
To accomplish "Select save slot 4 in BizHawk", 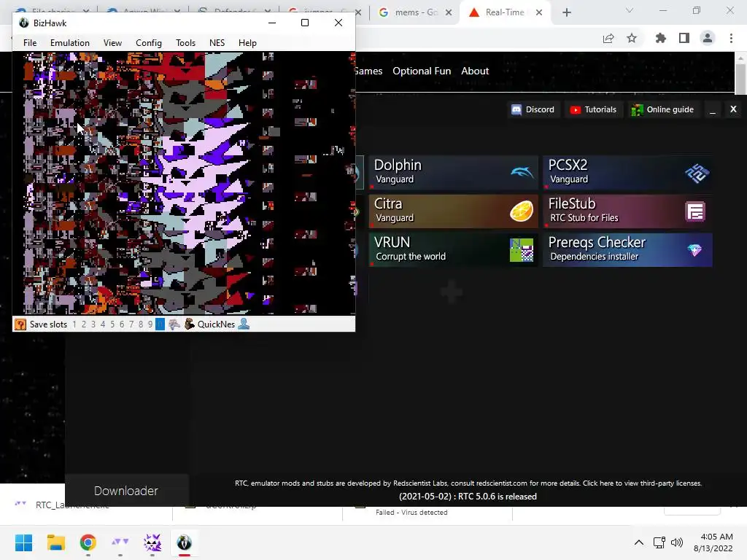I will tap(103, 324).
